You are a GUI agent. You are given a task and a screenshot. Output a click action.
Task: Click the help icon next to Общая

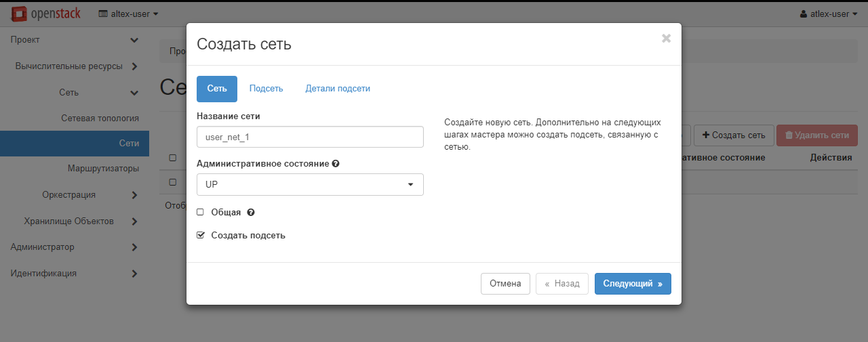coord(251,213)
